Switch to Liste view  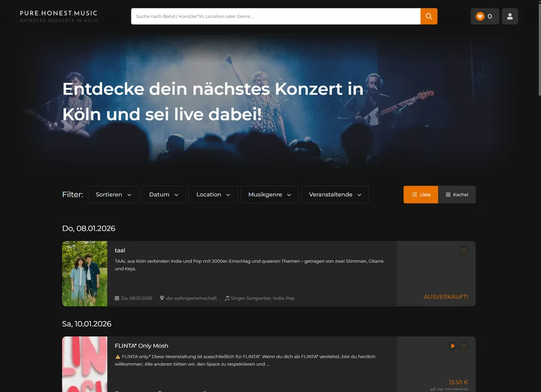(421, 194)
